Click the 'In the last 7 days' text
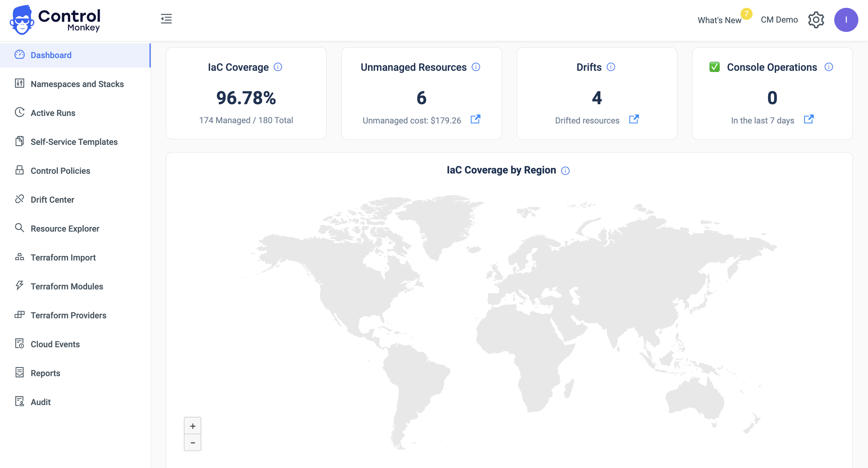 click(x=762, y=120)
